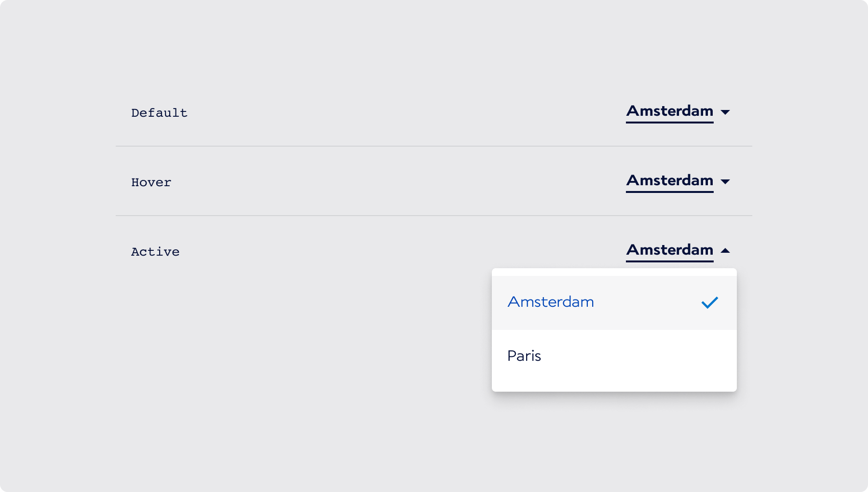868x492 pixels.
Task: Open the Default row Amsterdam dropdown
Action: [x=669, y=111]
